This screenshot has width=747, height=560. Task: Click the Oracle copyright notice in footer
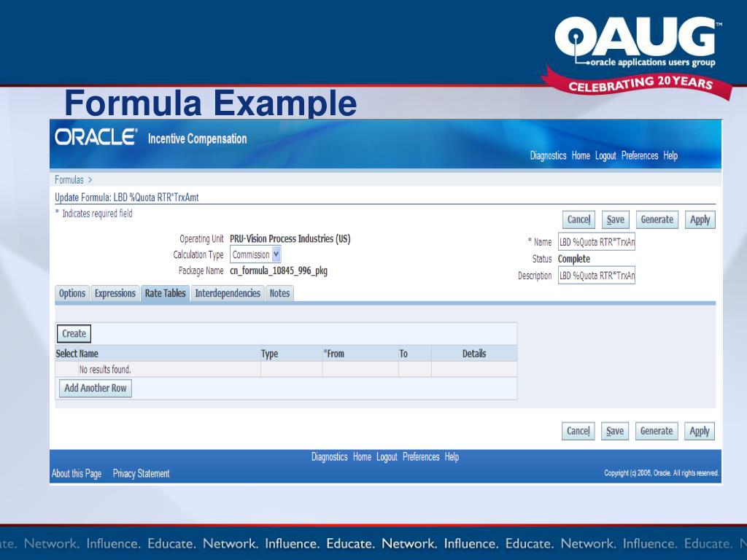(x=661, y=472)
